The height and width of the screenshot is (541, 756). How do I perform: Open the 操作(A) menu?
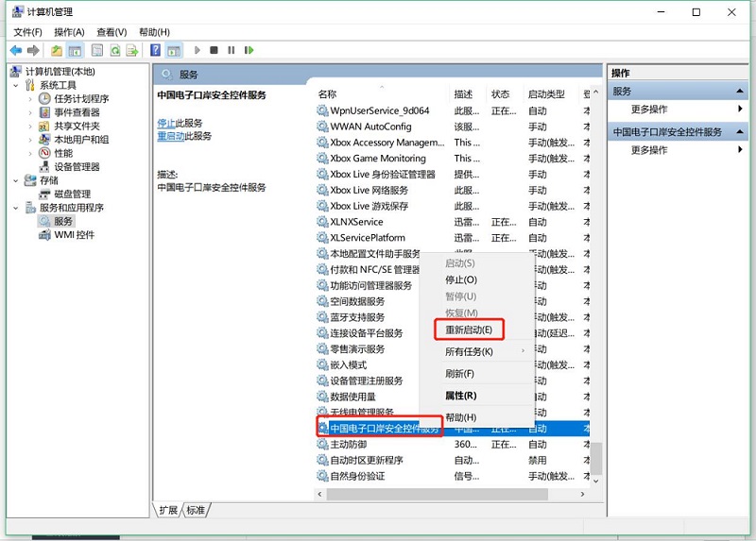pos(70,32)
